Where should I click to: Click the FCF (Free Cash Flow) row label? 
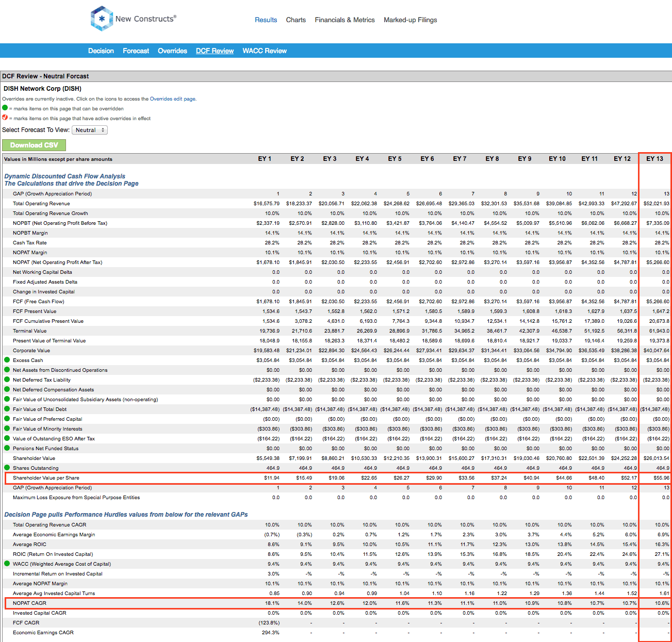tap(39, 301)
